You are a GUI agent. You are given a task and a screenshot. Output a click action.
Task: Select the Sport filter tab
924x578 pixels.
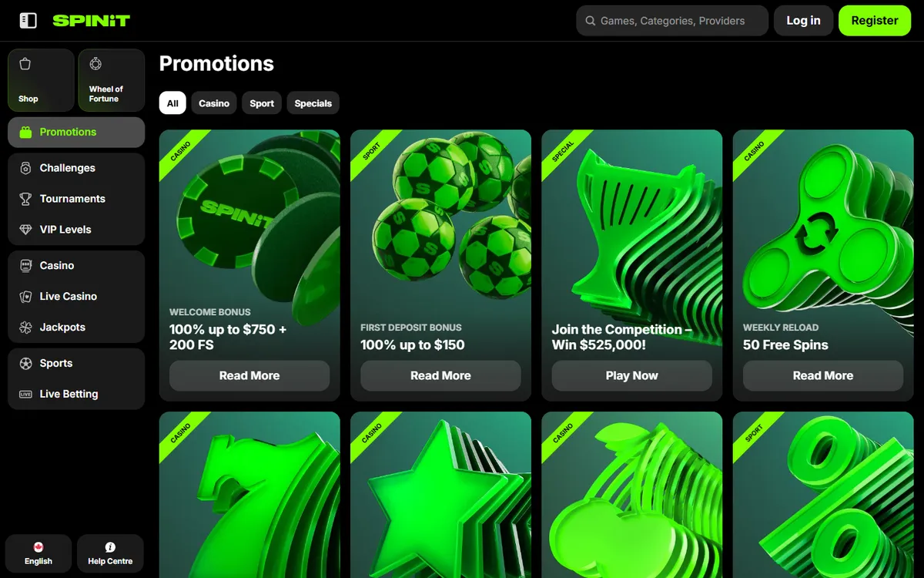[262, 103]
